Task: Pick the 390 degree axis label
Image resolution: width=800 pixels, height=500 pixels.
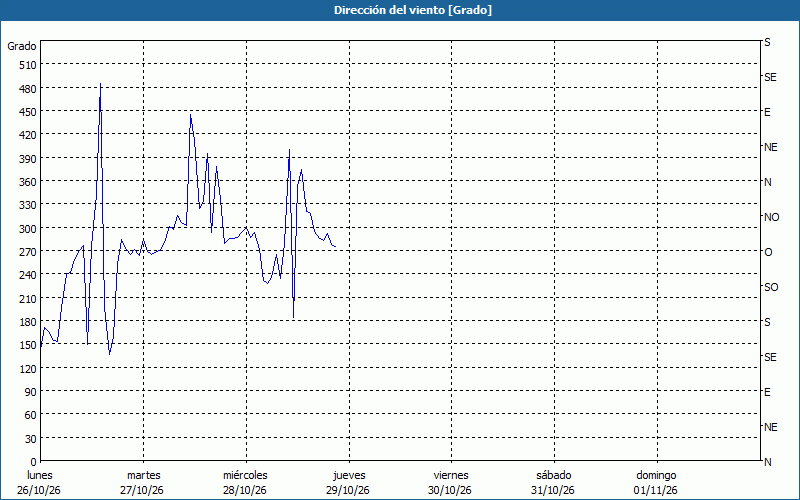Action: pos(28,159)
